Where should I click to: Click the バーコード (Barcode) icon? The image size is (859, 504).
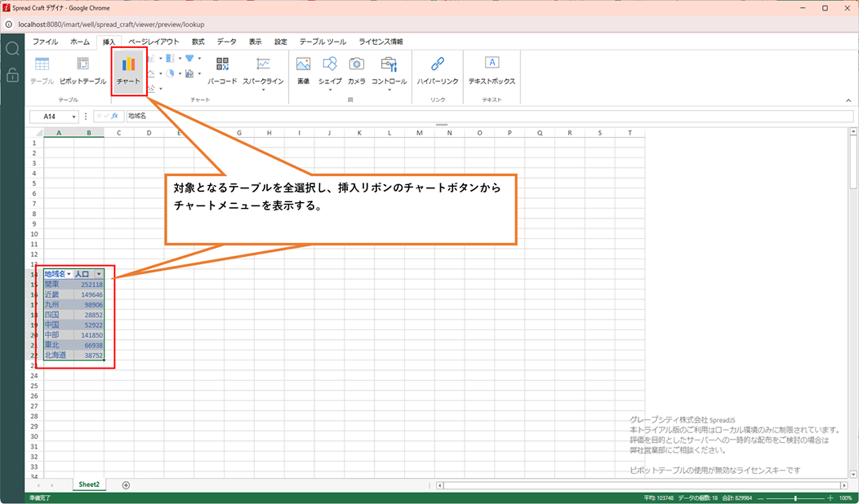222,71
